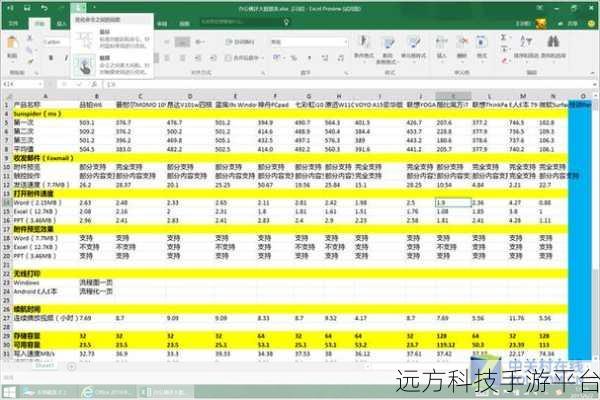
Task: Open Number group dialog launcher
Action: [x=346, y=72]
